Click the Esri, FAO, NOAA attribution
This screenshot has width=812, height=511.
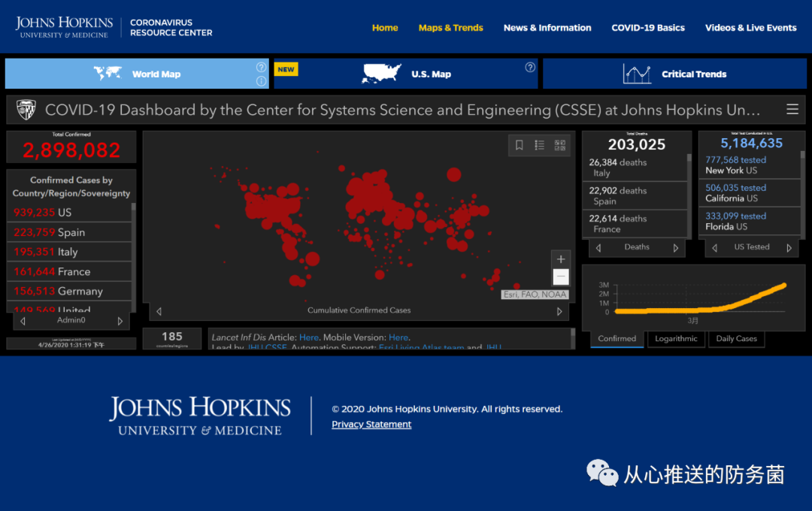[535, 295]
